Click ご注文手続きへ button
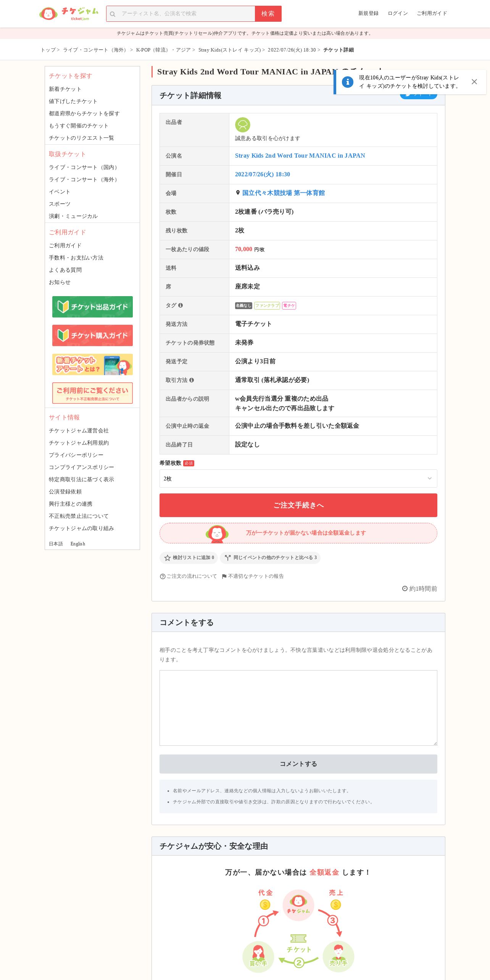This screenshot has width=490, height=980. 298,505
